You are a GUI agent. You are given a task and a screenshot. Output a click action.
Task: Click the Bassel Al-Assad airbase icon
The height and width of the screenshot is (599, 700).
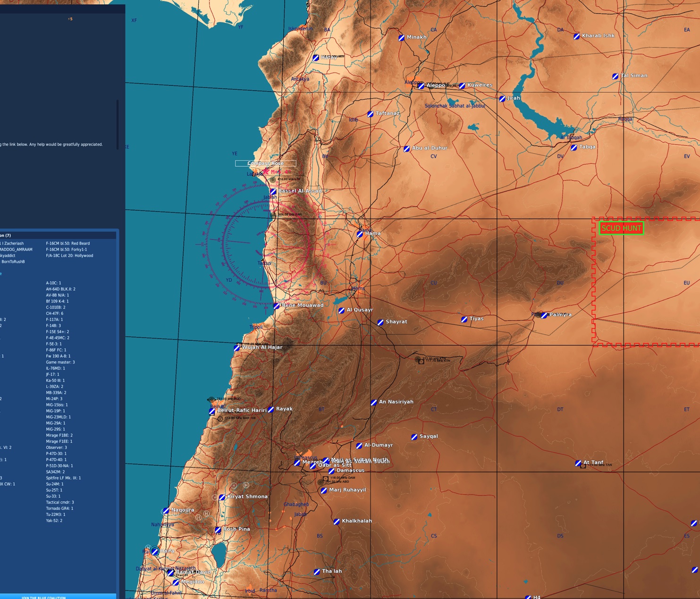pyautogui.click(x=273, y=192)
